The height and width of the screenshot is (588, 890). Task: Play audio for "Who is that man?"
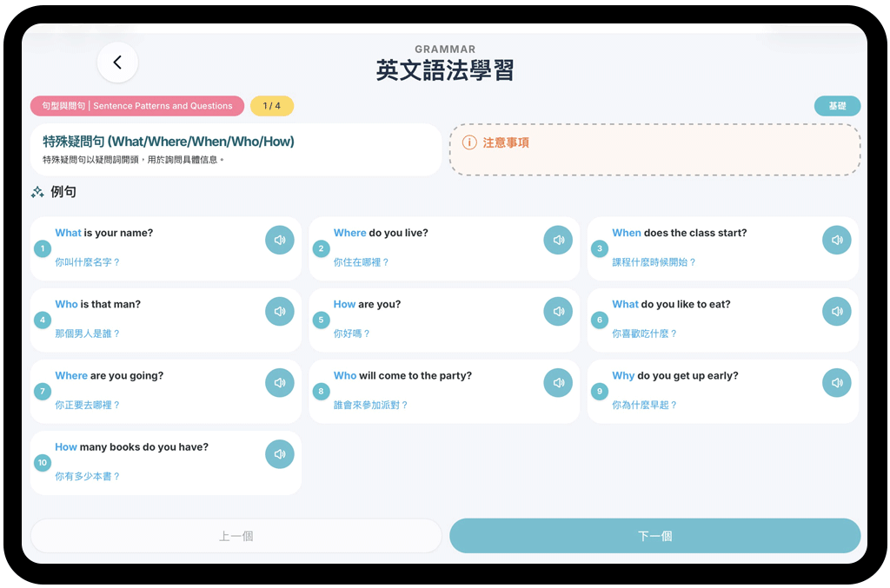pos(280,311)
